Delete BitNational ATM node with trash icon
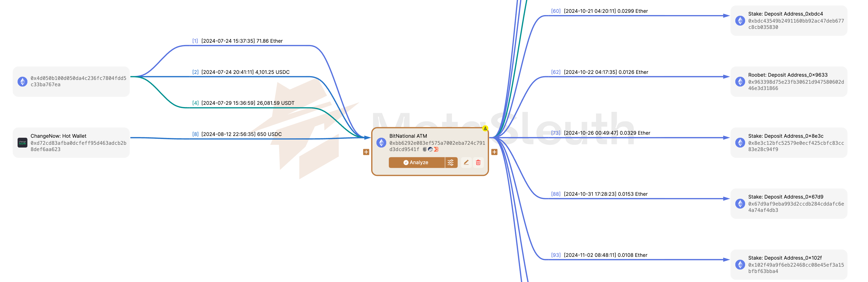The width and height of the screenshot is (868, 282). (478, 162)
